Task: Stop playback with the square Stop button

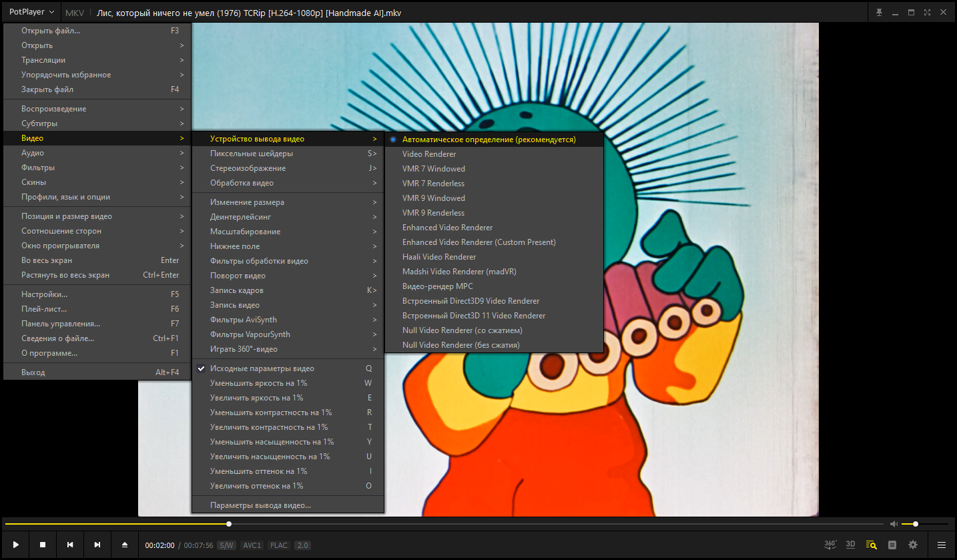Action: 43,545
